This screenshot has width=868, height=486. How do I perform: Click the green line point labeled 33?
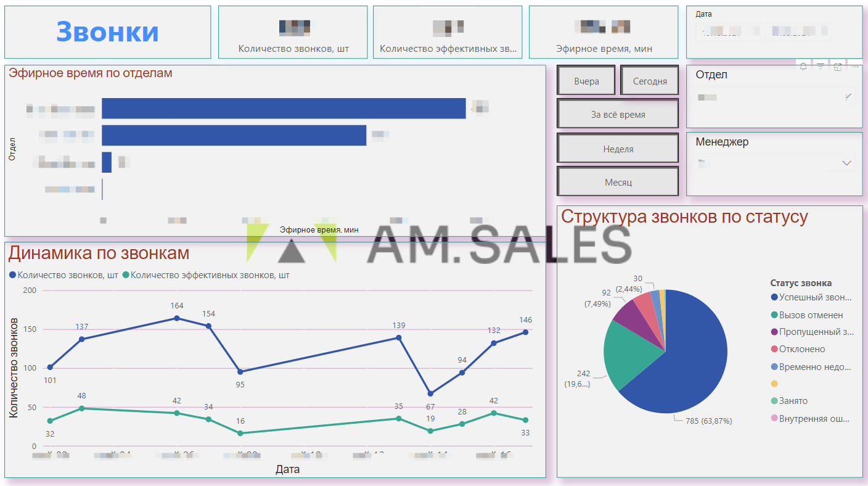point(525,420)
